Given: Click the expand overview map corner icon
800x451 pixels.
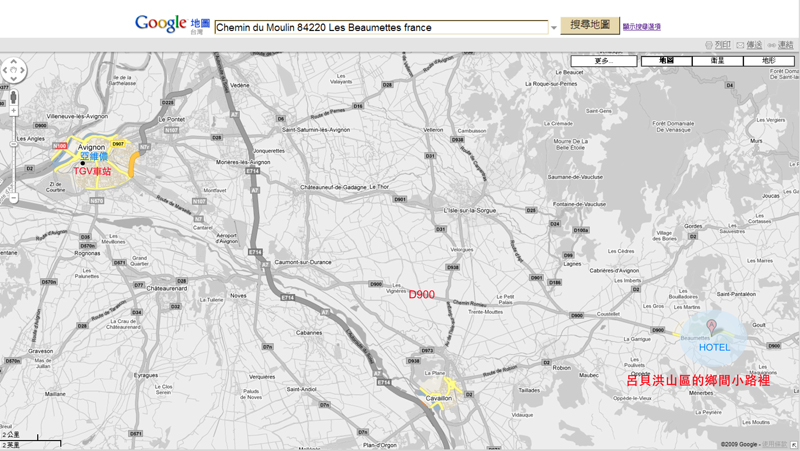Looking at the screenshot, I should pyautogui.click(x=794, y=445).
